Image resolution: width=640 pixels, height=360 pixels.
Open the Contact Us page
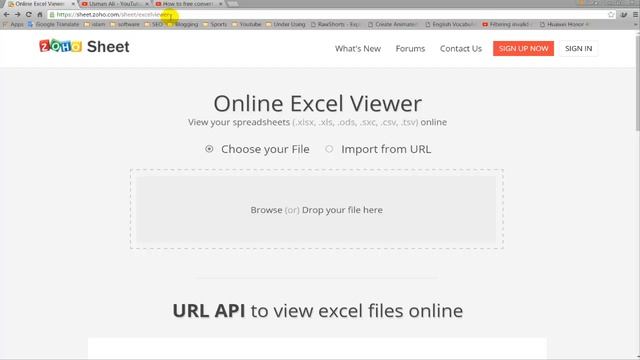(x=461, y=49)
